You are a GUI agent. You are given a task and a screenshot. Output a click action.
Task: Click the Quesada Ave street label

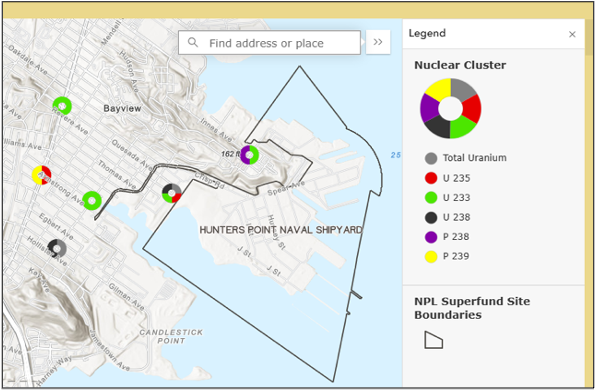132,155
